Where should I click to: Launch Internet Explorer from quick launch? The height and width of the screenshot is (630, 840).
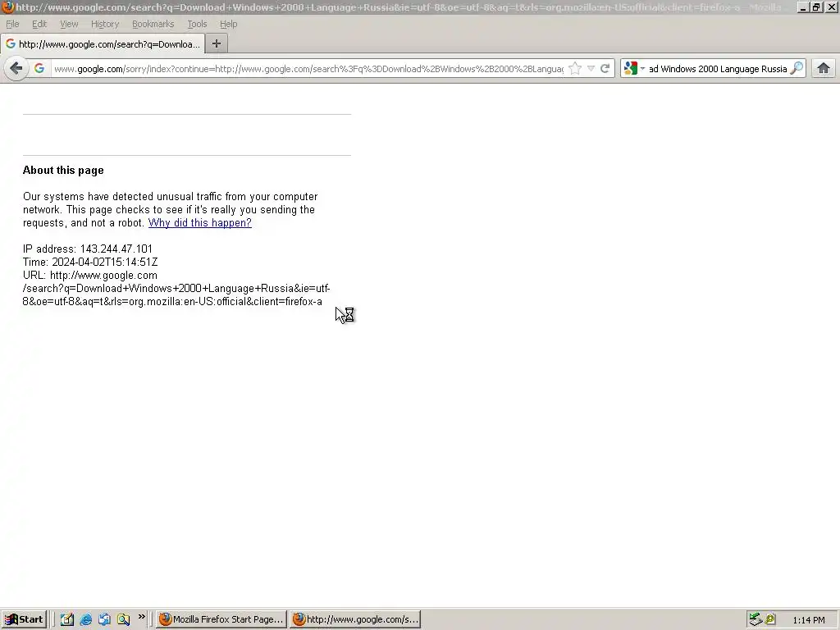pyautogui.click(x=85, y=619)
